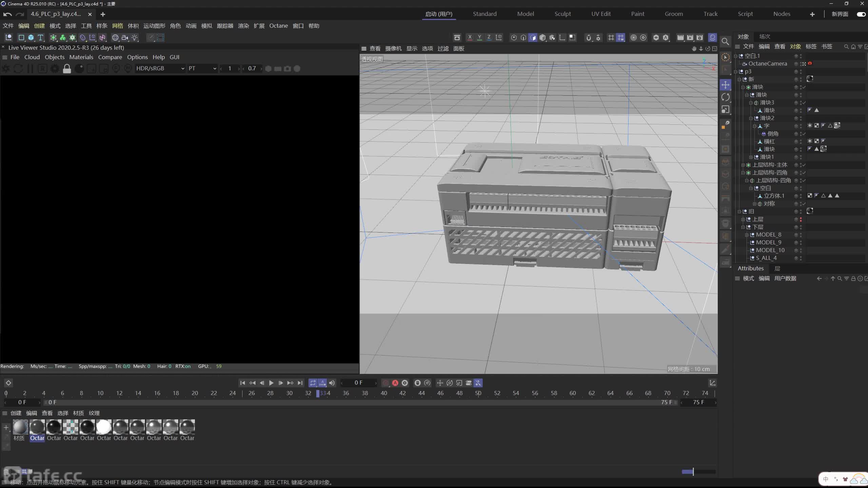This screenshot has width=868, height=488.
Task: Select MODEL_10 in object tree
Action: tap(770, 250)
